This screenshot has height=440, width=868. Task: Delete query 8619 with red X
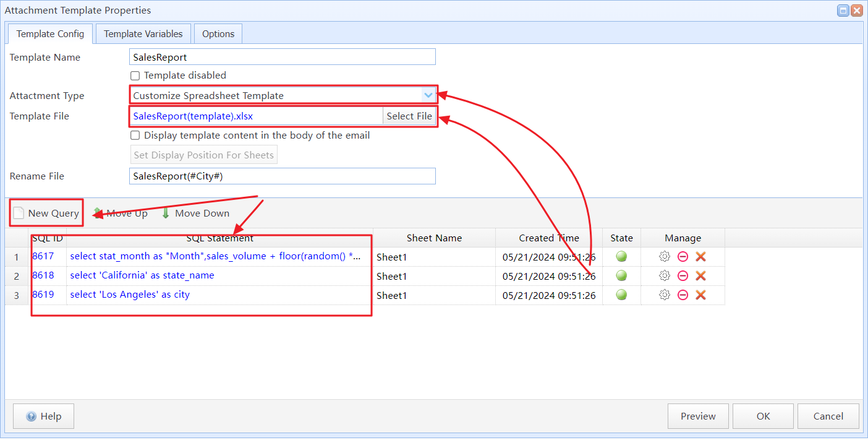(701, 295)
